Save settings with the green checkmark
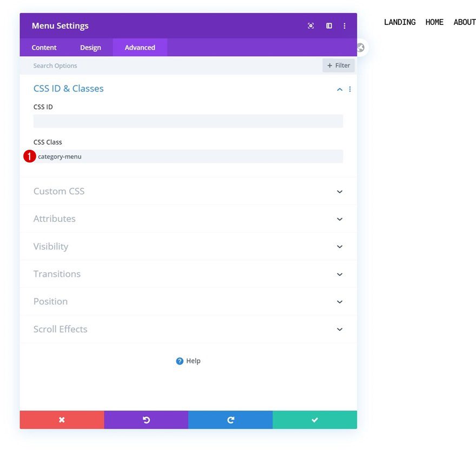 click(x=315, y=420)
